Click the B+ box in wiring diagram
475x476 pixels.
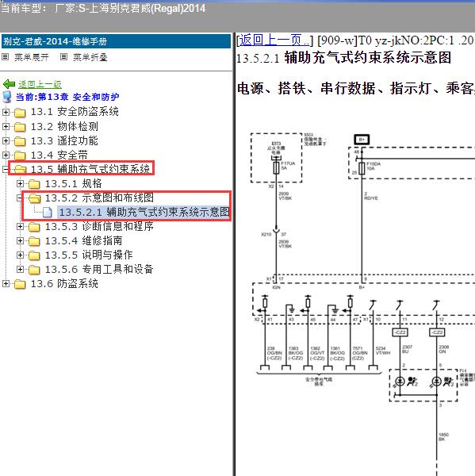(362, 140)
